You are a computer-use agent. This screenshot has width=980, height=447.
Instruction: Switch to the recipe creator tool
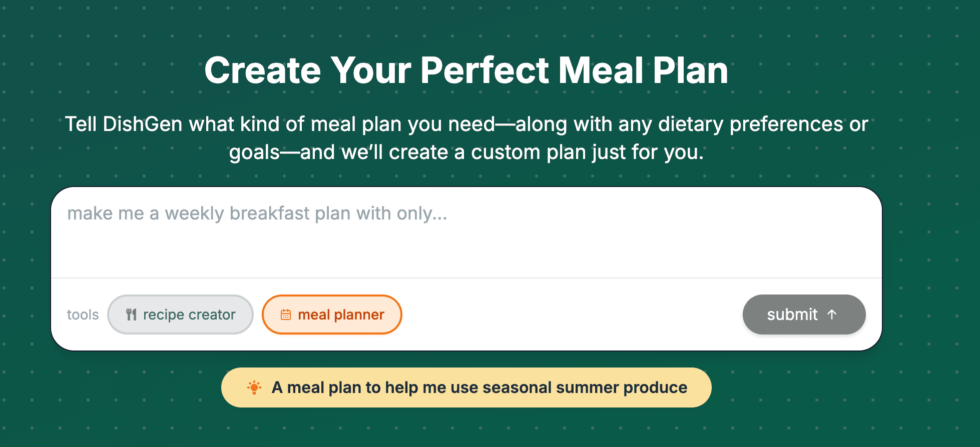click(x=180, y=314)
